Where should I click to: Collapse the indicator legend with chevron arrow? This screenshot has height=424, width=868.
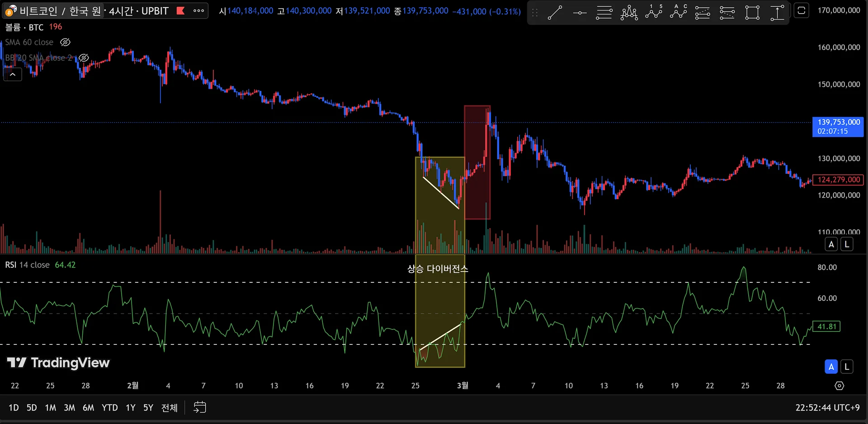[x=13, y=74]
